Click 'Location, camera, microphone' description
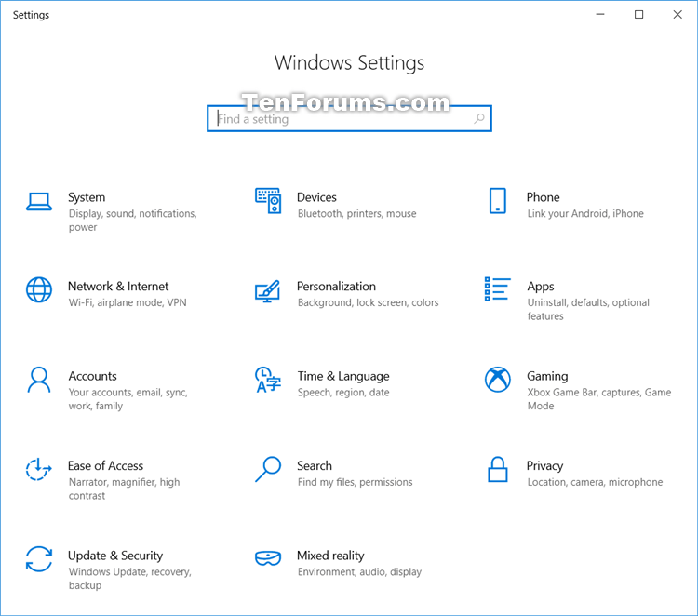 tap(596, 482)
